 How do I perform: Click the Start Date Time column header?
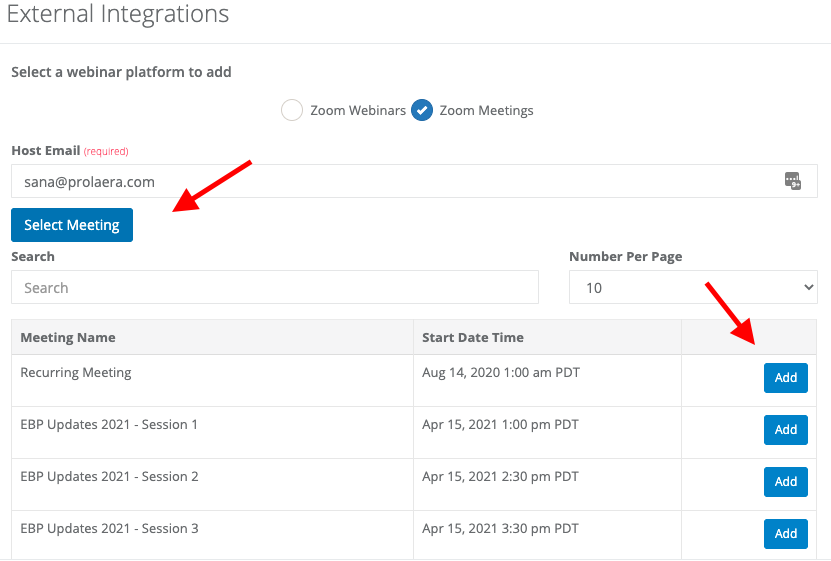[473, 337]
